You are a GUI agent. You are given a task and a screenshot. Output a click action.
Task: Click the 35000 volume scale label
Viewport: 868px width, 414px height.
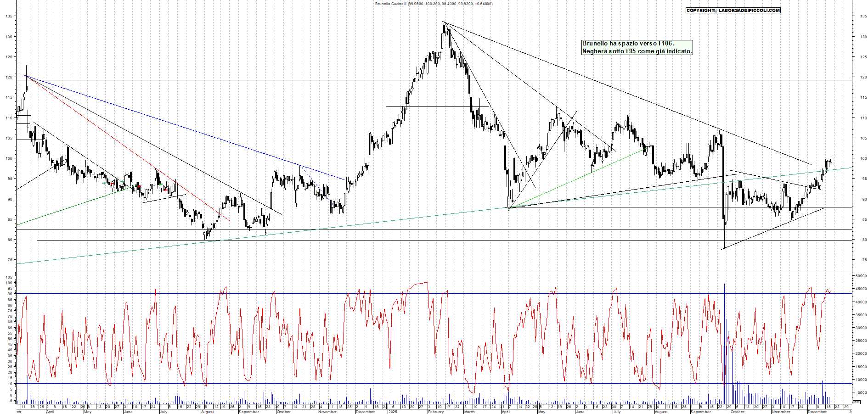(x=861, y=315)
